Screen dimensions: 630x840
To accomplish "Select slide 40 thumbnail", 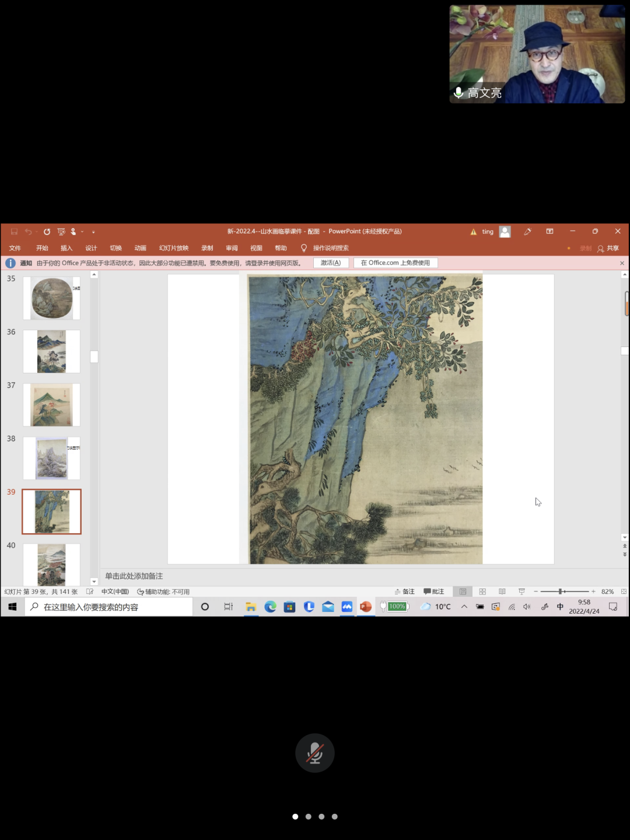I will (52, 565).
